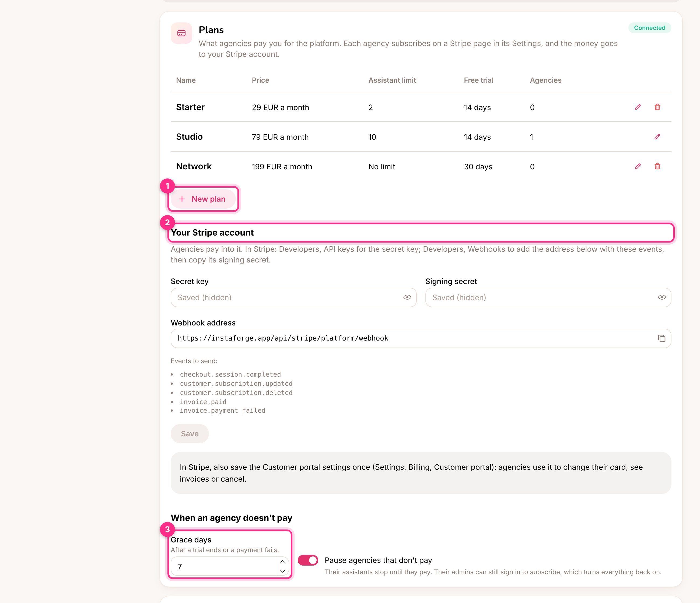Click the customer.subscription.deleted event
Screen dimensions: 700x603
point(236,392)
